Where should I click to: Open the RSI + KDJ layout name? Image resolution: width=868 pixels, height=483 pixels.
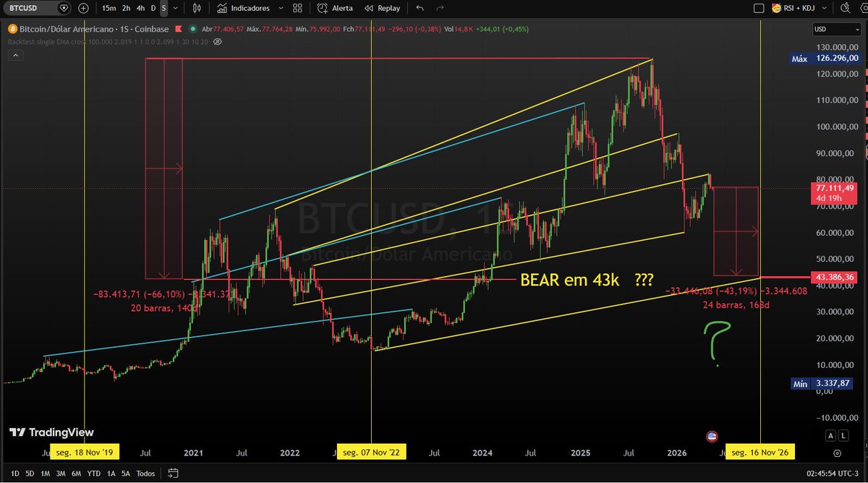tap(794, 8)
